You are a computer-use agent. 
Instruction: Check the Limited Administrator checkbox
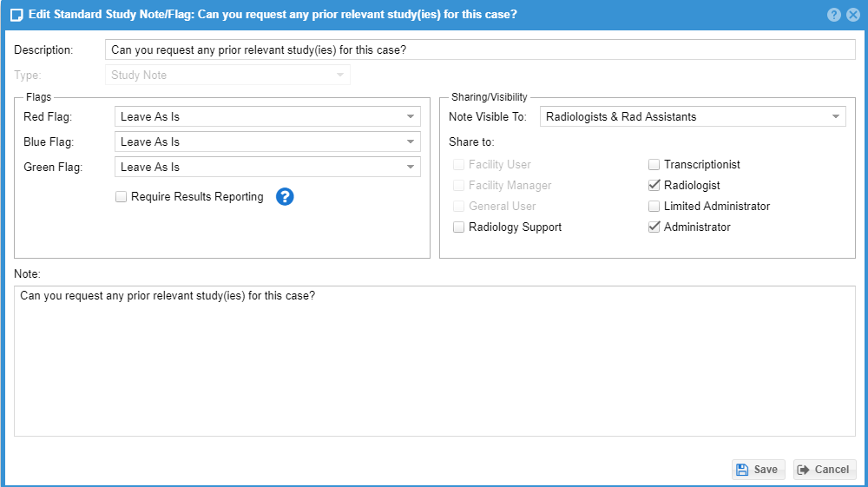click(x=654, y=206)
